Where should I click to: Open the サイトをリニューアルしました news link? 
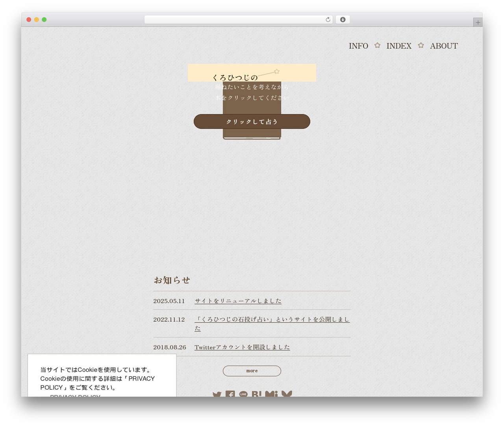[x=238, y=301]
